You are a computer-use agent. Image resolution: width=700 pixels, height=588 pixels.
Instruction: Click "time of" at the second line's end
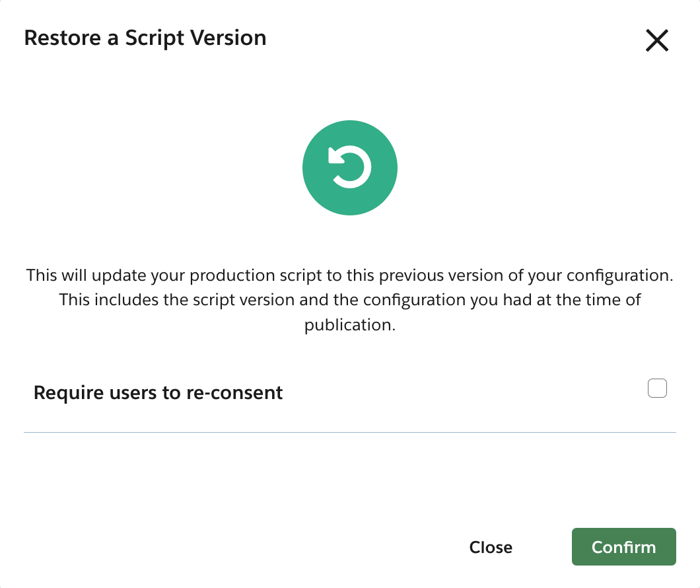pos(612,300)
